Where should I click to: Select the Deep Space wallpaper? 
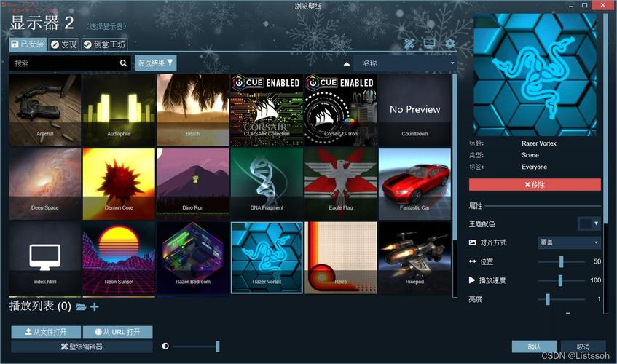click(x=45, y=184)
